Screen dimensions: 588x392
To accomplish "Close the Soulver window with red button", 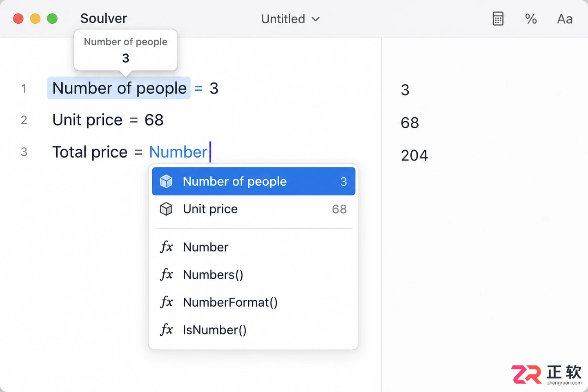I will (18, 19).
